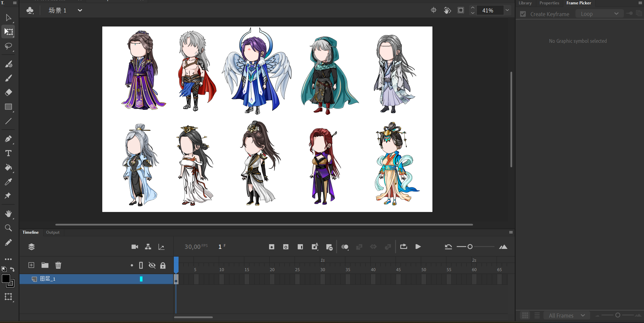Viewport: 644px width, 323px height.
Task: Expand the 场景 1 scene dropdown
Action: coord(80,10)
